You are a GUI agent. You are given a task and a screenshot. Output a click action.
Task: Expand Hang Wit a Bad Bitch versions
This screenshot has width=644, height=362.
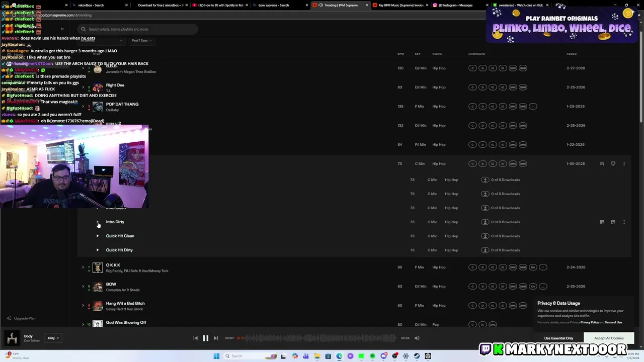pos(83,305)
